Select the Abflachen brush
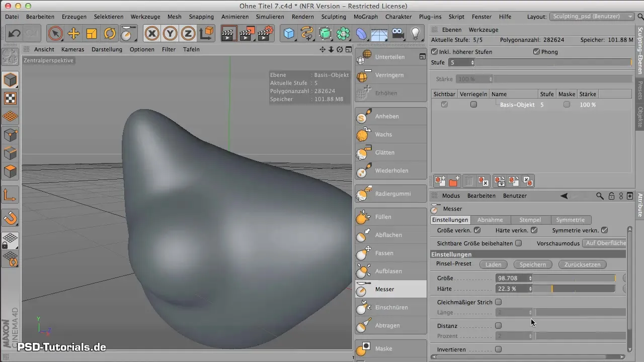Viewport: 644px width, 362px height. pos(390,235)
